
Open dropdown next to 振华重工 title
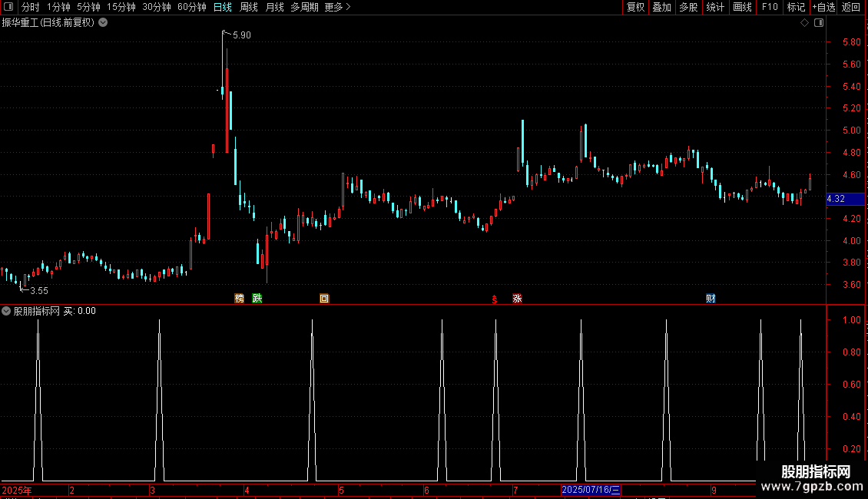tap(103, 23)
